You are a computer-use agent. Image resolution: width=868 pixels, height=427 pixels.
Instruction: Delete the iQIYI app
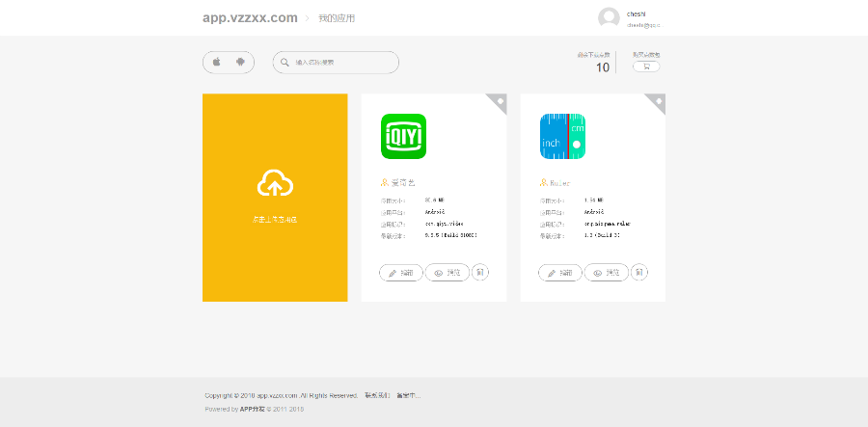(x=480, y=272)
